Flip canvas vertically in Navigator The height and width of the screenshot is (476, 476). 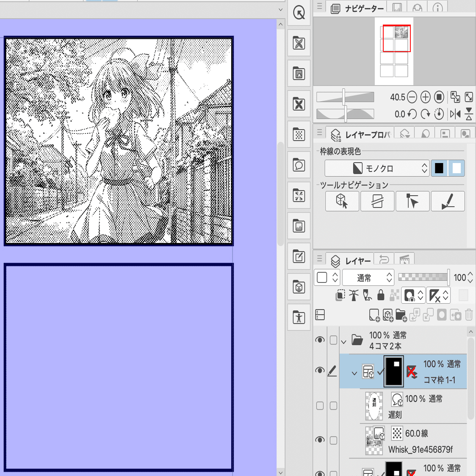(x=469, y=114)
